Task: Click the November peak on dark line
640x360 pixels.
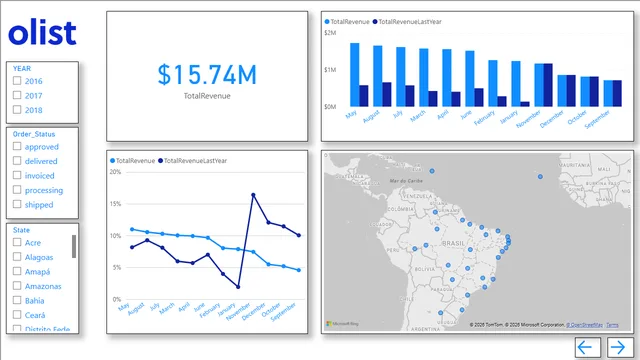Action: pos(253,195)
